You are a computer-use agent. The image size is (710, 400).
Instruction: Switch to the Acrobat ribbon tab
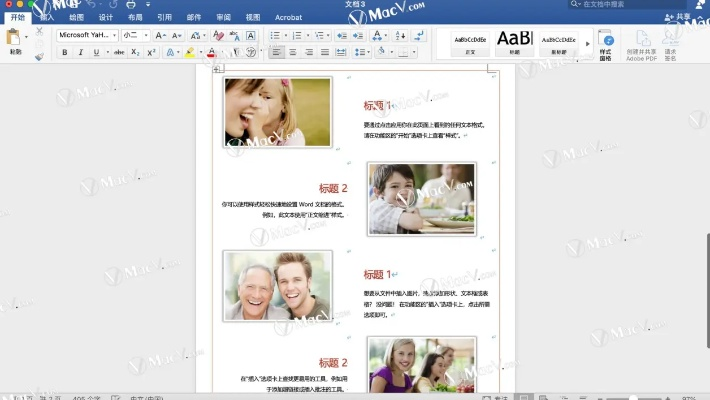(x=288, y=17)
